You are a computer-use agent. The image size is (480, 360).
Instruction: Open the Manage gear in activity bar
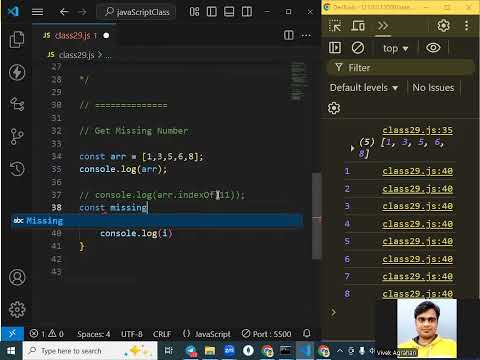(17, 310)
